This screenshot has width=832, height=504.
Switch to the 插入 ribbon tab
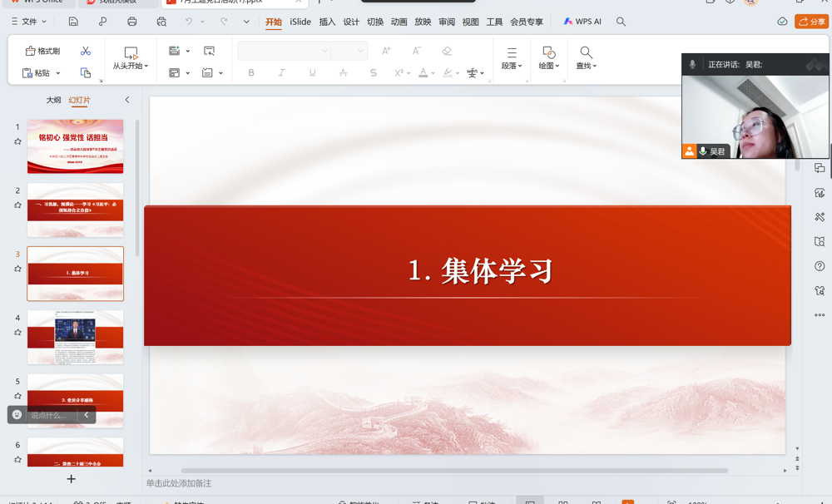[x=324, y=22]
